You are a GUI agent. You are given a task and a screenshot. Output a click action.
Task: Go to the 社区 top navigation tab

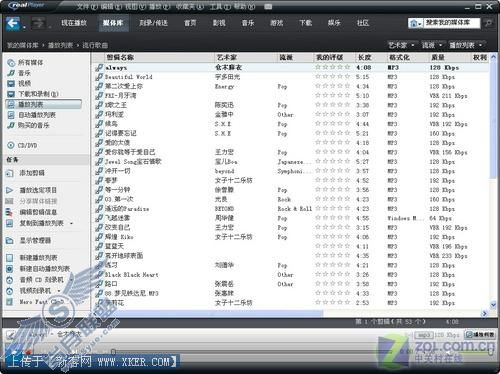[x=363, y=23]
